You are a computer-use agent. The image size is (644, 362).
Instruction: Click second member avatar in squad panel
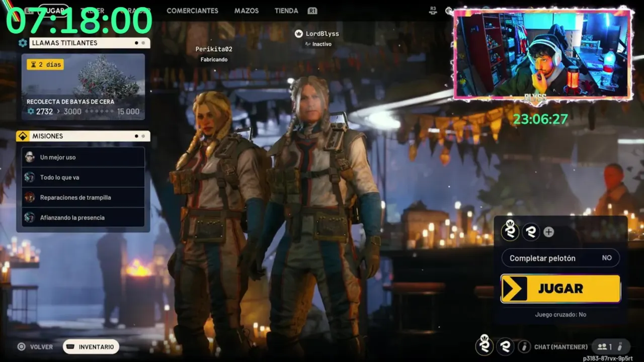click(530, 232)
